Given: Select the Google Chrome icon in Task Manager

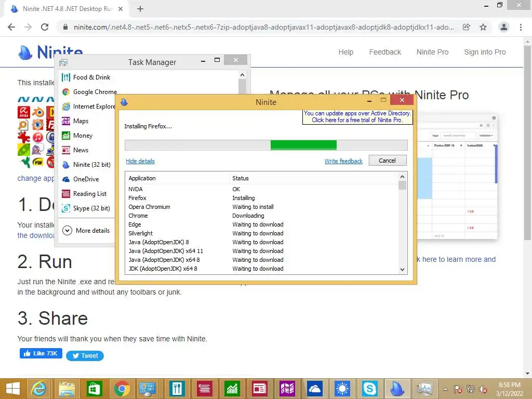Looking at the screenshot, I should pyautogui.click(x=66, y=92).
